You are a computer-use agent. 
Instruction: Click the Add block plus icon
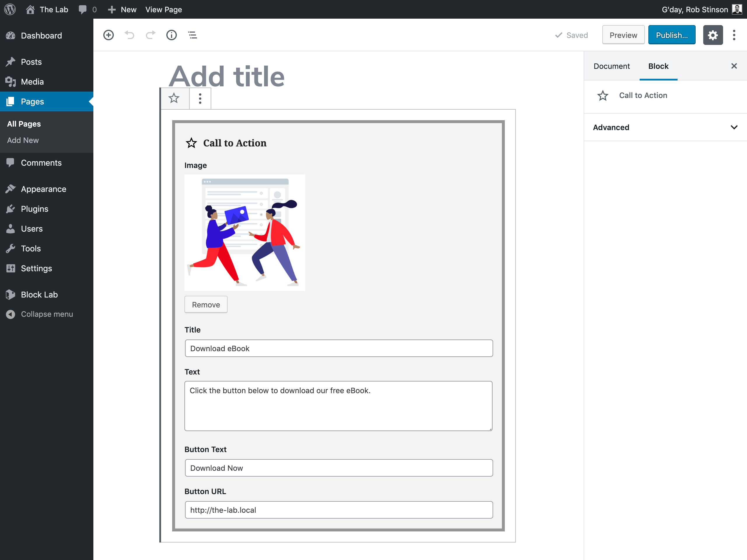click(x=109, y=35)
